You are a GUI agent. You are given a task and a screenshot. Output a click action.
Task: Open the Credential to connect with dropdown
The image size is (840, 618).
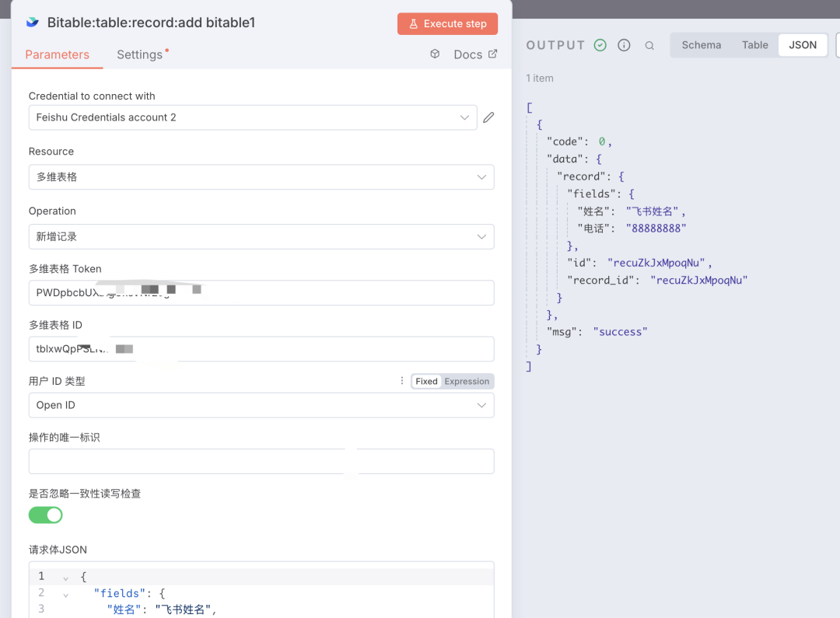(x=253, y=117)
